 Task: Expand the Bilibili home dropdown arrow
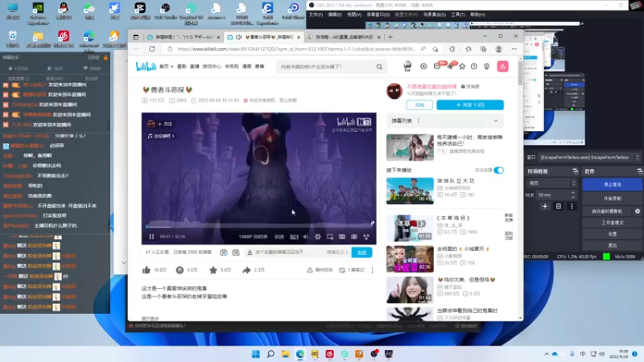[172, 67]
